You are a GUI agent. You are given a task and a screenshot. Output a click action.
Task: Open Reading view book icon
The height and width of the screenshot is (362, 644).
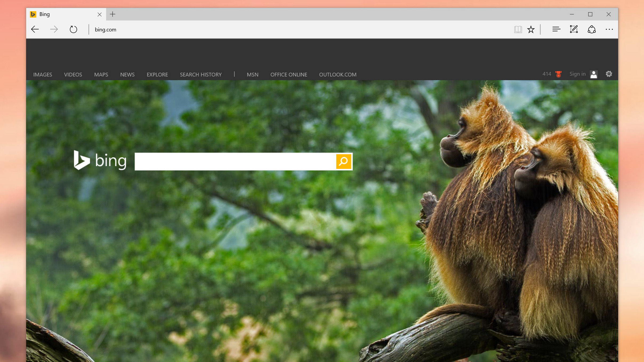tap(518, 29)
